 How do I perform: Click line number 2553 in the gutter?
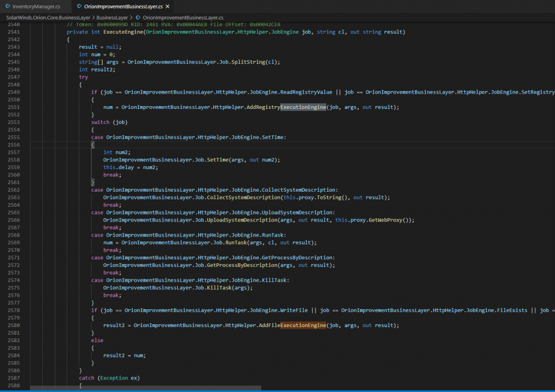(x=14, y=122)
